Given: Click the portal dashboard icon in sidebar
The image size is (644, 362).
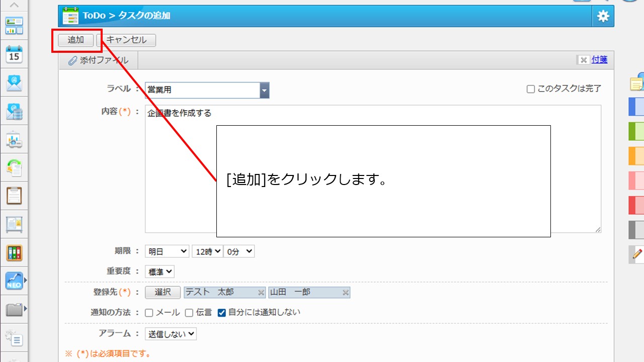Looking at the screenshot, I should [14, 26].
